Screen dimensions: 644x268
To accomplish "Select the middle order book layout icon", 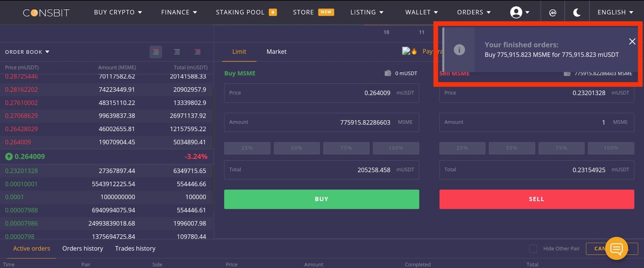I will tap(177, 52).
